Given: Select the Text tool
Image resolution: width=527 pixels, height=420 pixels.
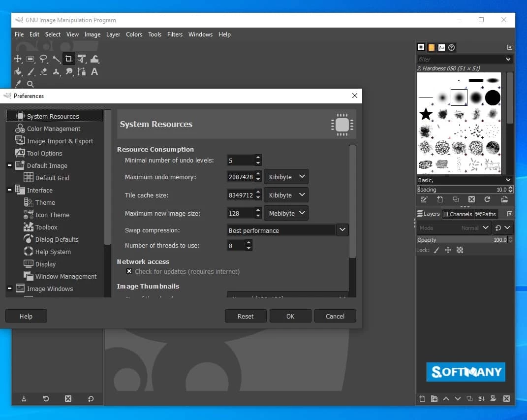Looking at the screenshot, I should coord(94,72).
